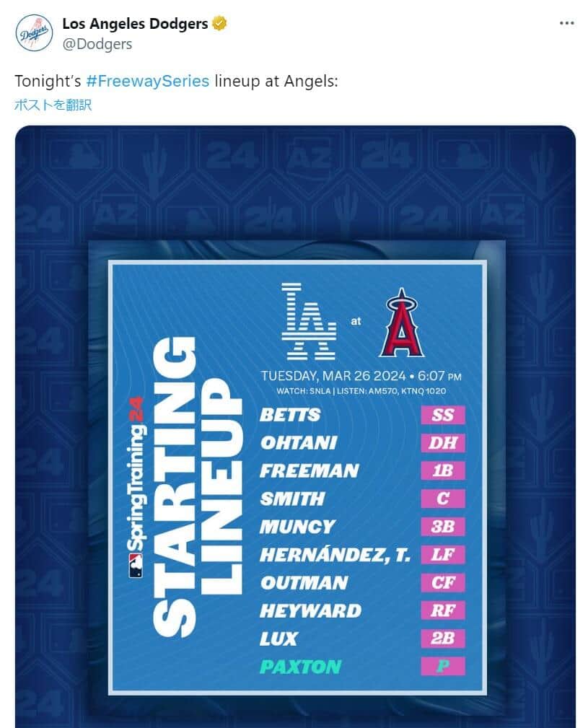The height and width of the screenshot is (728, 588).
Task: Click the Los Angeles Dodgers display name
Action: click(135, 24)
